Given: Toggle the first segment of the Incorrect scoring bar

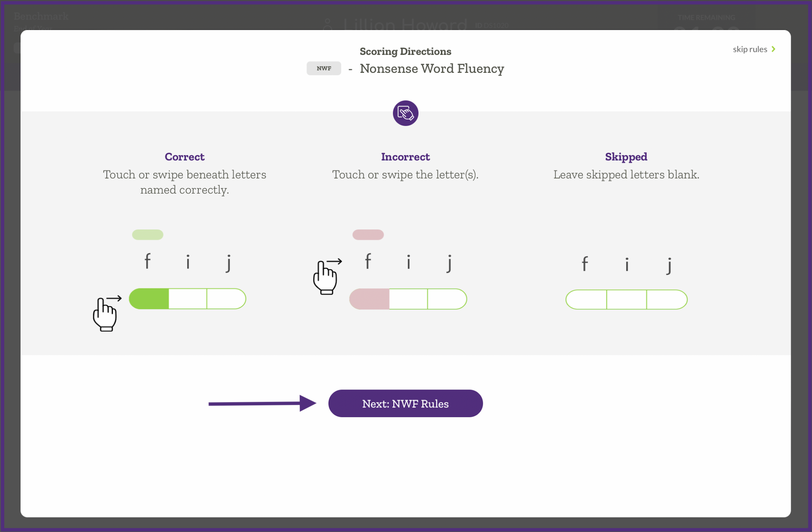Looking at the screenshot, I should click(x=369, y=299).
